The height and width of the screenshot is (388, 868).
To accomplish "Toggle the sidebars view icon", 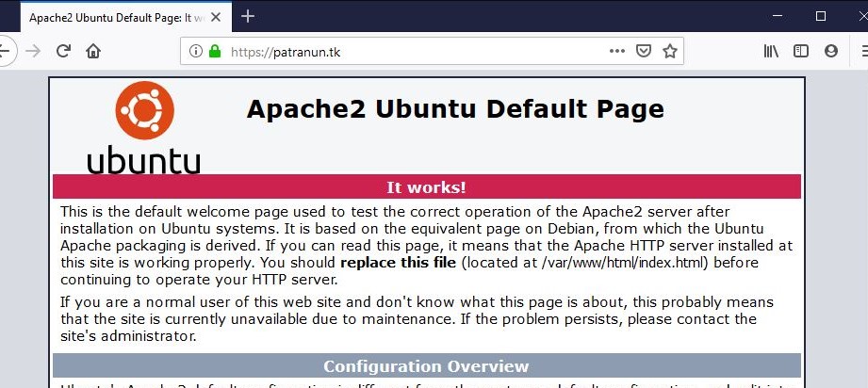I will (800, 51).
